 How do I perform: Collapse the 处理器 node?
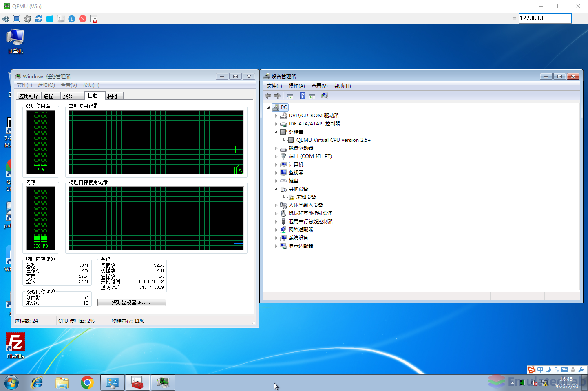click(276, 132)
